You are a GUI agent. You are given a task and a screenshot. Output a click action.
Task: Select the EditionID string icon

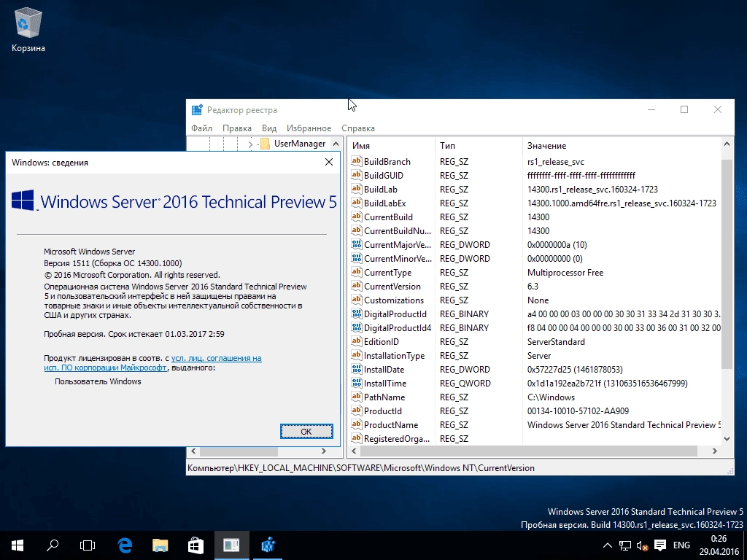click(356, 341)
